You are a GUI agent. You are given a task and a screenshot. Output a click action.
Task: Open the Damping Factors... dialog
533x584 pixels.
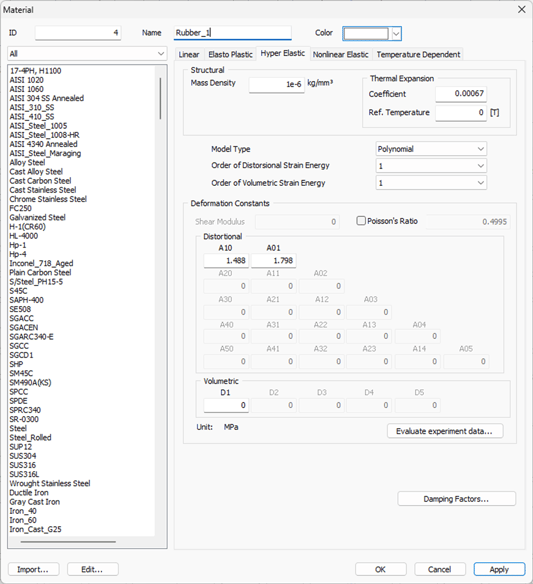coord(456,499)
